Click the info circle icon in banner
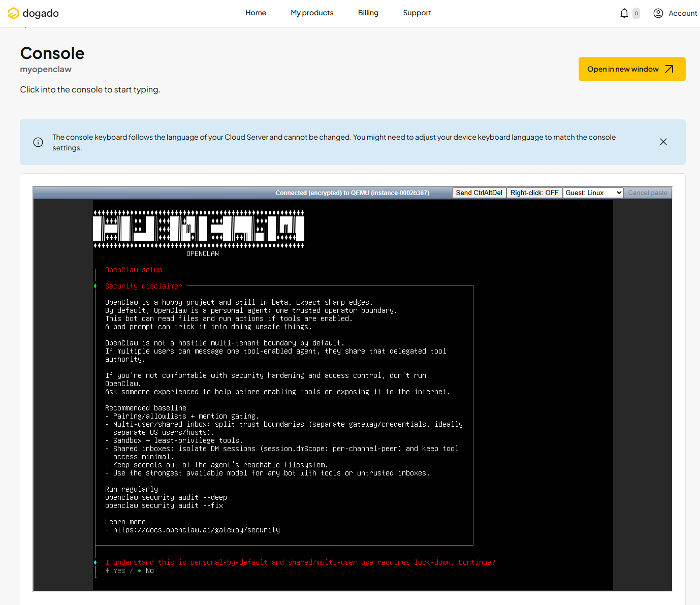This screenshot has height=605, width=700. tap(38, 142)
